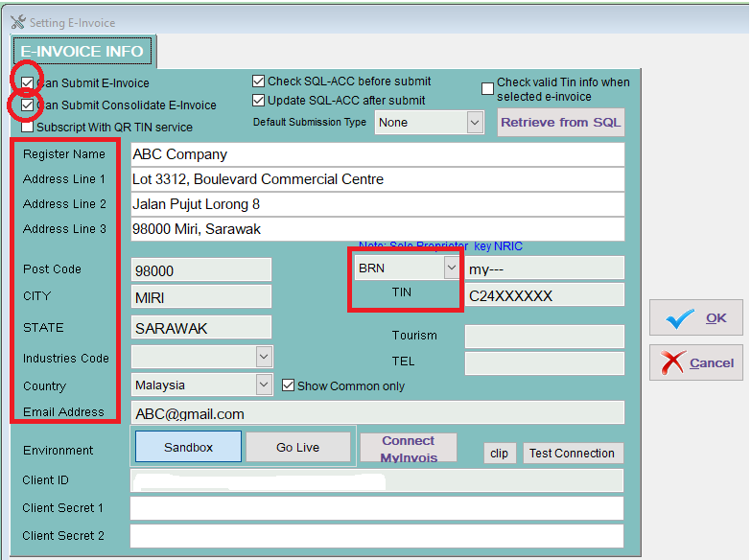
Task: Select the Sandbox environment button
Action: 188,447
